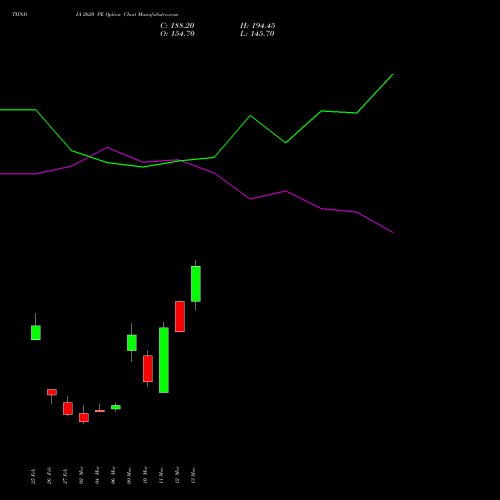Click the 27 Feb date axis label
Screen dimensions: 500x500
tap(65, 476)
